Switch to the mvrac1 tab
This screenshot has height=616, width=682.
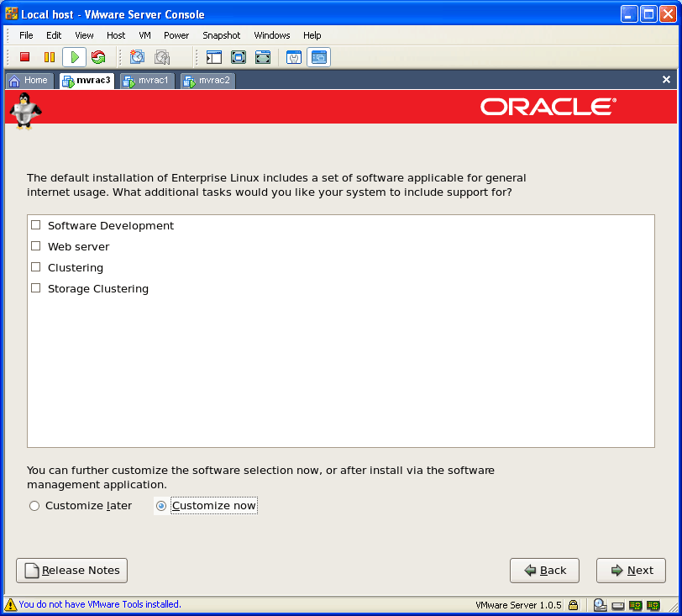148,81
